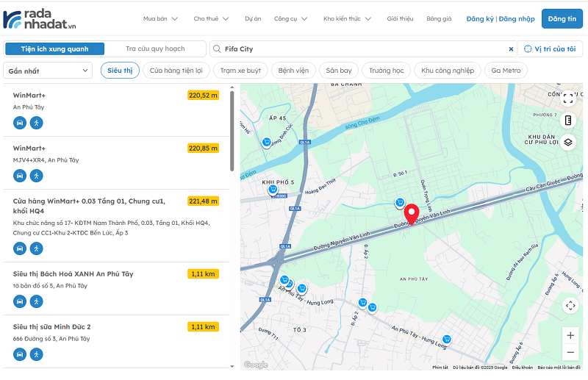Viewport: 588px width, 380px height.
Task: Click Phím tắt on map footer
Action: coord(440,368)
